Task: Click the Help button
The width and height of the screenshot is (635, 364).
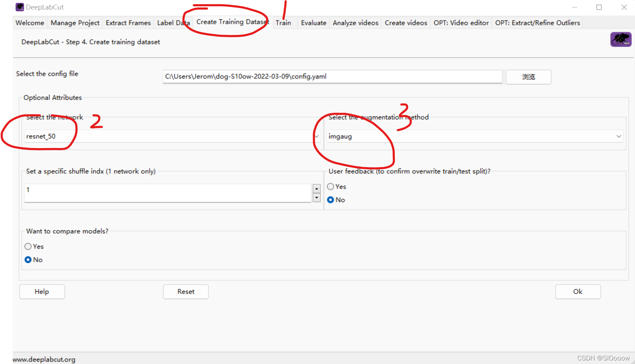Action: [x=42, y=292]
